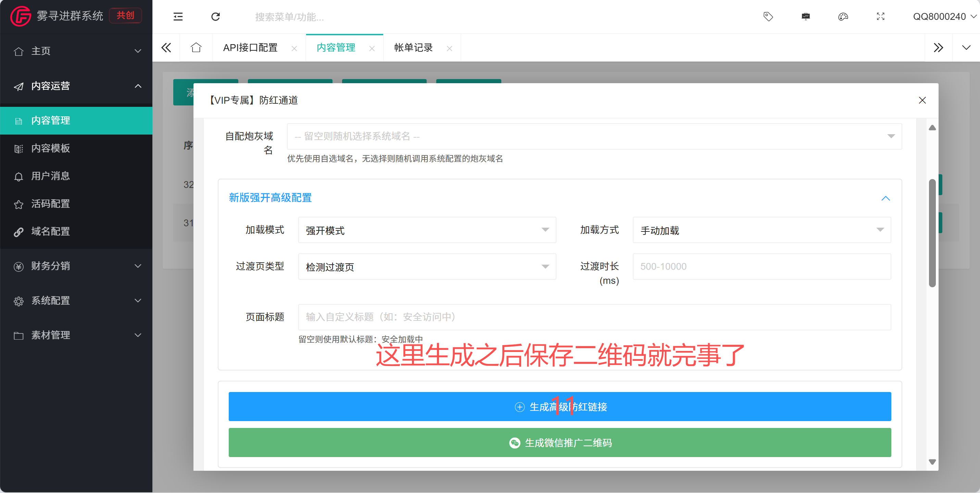Open the 自配炮灰域名 dropdown
980x493 pixels.
[594, 136]
